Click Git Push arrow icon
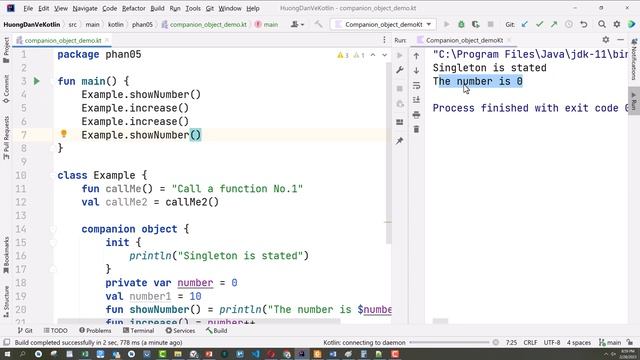The height and width of the screenshot is (360, 640). [554, 24]
